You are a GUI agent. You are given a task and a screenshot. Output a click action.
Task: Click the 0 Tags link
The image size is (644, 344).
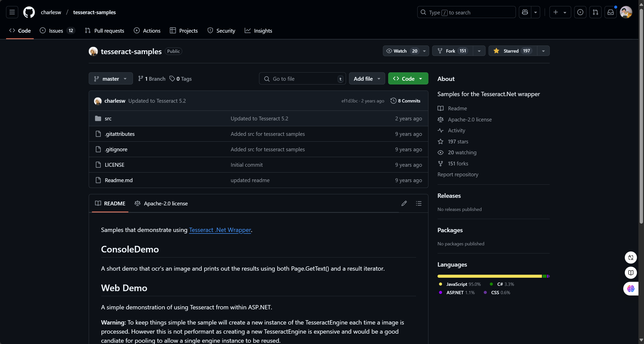pyautogui.click(x=180, y=79)
